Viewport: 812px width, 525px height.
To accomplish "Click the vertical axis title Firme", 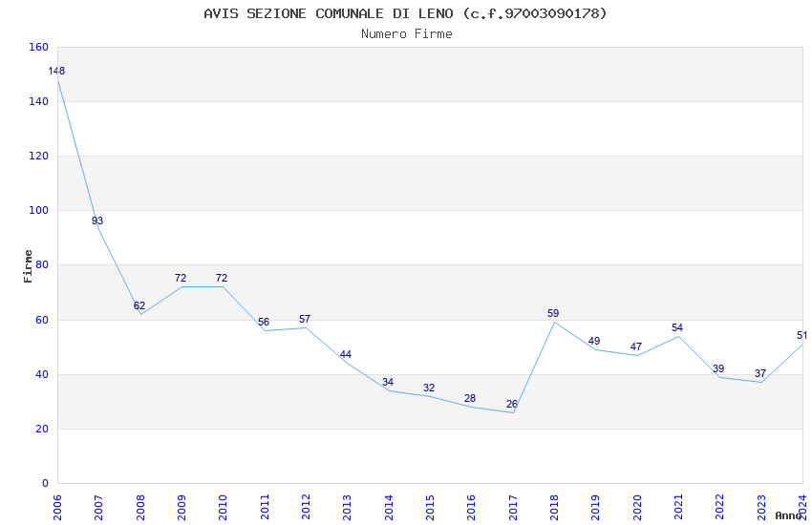I will click(x=28, y=266).
